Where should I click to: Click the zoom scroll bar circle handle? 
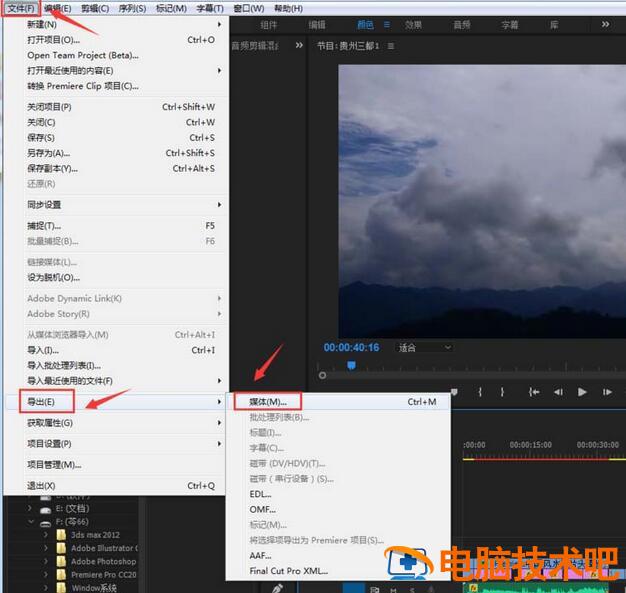pyautogui.click(x=322, y=375)
